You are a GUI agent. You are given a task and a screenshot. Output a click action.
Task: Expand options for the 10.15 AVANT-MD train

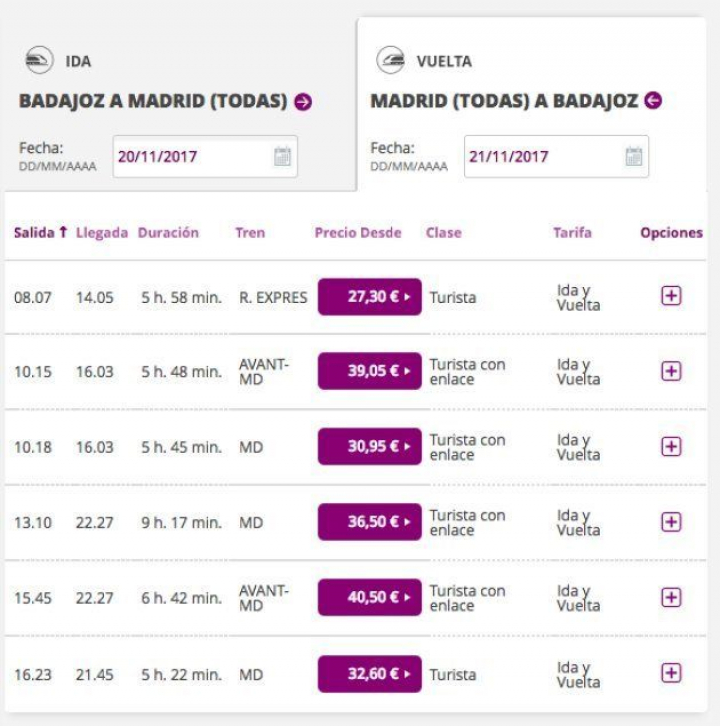(671, 371)
